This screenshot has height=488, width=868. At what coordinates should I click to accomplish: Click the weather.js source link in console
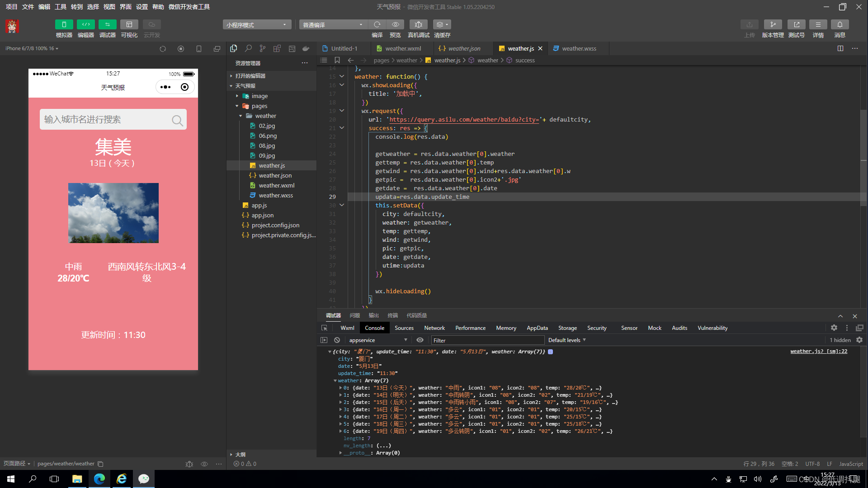(x=818, y=351)
